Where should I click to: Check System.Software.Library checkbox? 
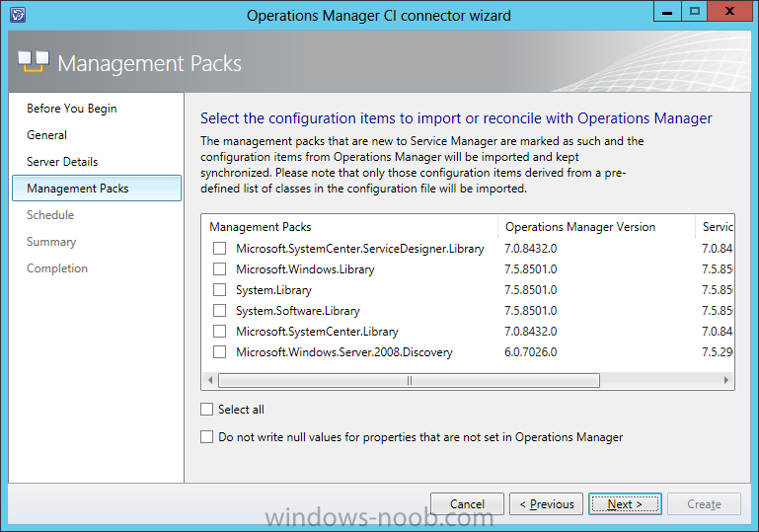click(x=219, y=310)
